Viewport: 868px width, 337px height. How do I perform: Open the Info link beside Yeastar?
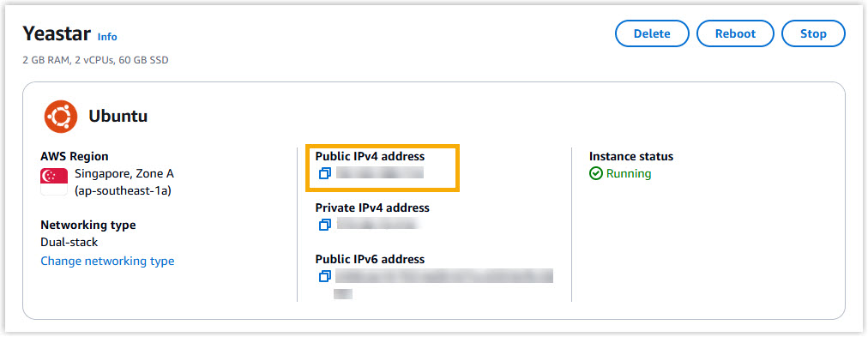pos(107,37)
